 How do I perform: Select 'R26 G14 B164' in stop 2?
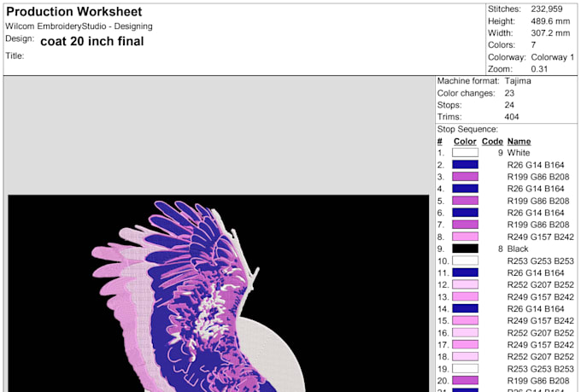pyautogui.click(x=536, y=165)
